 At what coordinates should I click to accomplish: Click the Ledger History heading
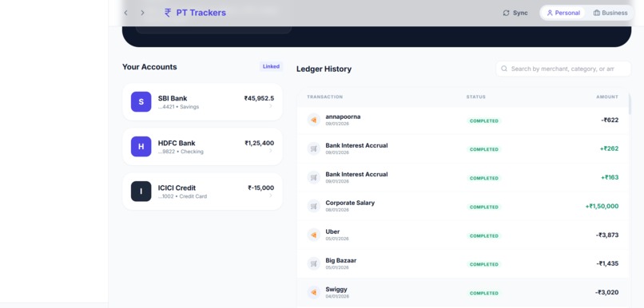(324, 69)
